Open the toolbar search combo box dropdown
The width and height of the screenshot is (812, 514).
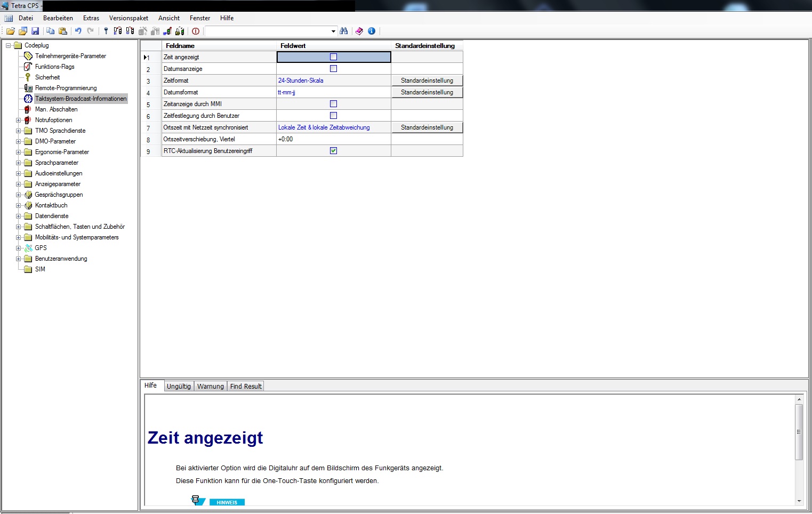pos(333,31)
